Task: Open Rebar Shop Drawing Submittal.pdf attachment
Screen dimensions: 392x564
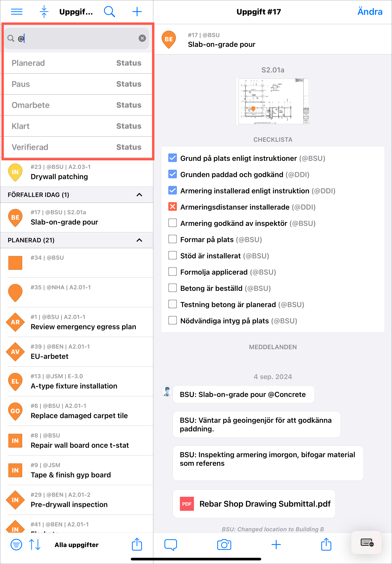Action: pos(254,504)
